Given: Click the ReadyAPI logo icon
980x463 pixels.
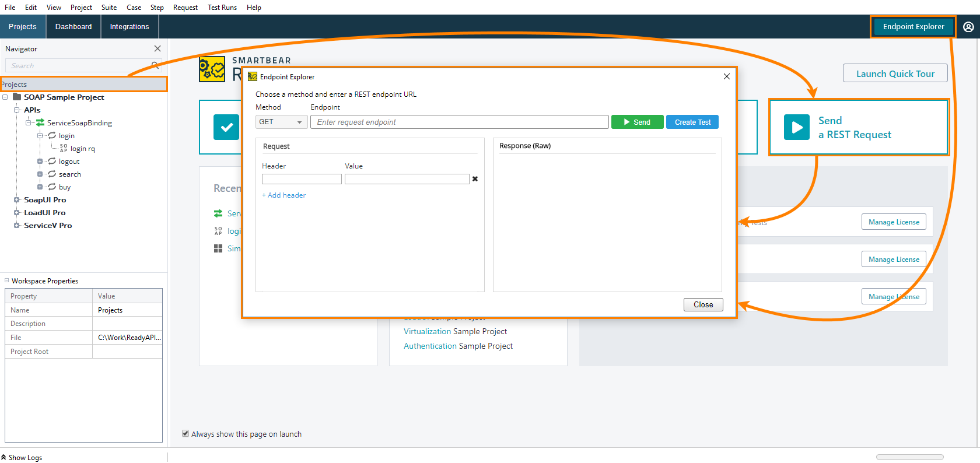Looking at the screenshot, I should (212, 69).
